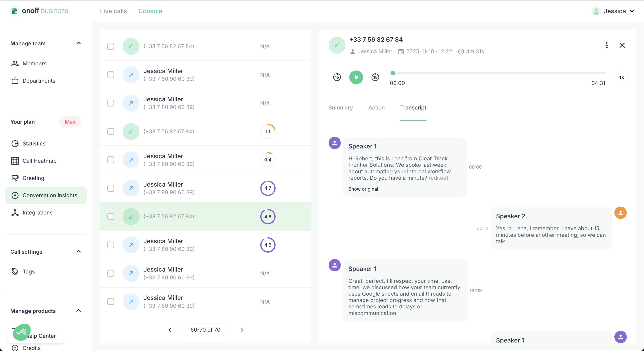Click first Speaker 1 purple avatar
644x351 pixels.
pos(335,143)
